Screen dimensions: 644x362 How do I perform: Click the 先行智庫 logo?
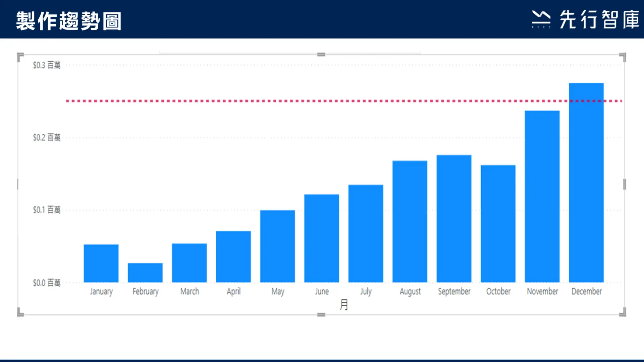click(x=586, y=19)
